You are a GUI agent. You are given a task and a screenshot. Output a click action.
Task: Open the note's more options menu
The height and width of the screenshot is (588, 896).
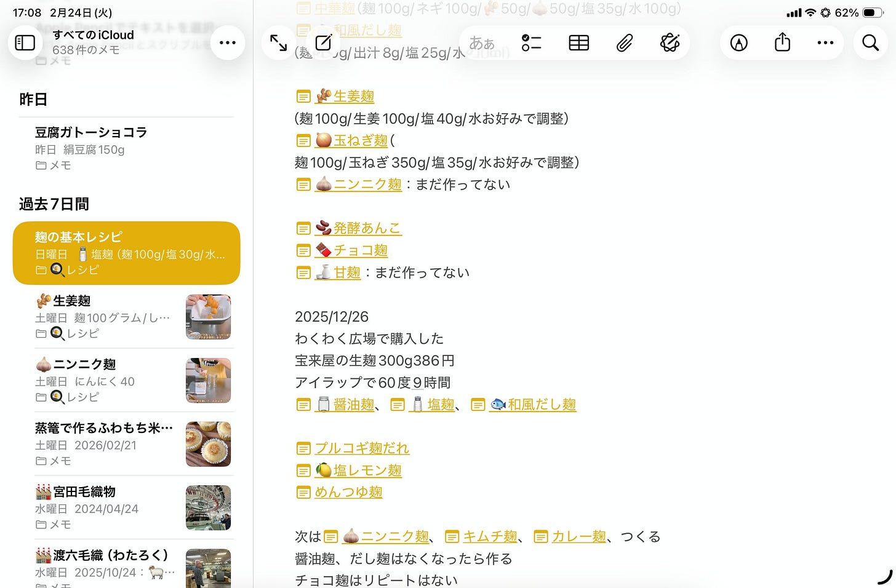point(825,42)
